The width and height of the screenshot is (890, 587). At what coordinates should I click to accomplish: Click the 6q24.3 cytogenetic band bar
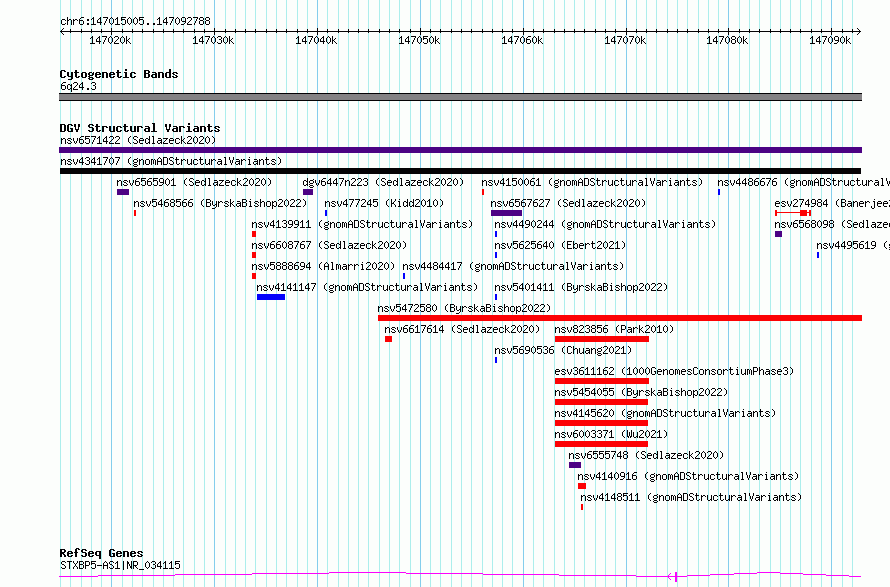tap(460, 97)
